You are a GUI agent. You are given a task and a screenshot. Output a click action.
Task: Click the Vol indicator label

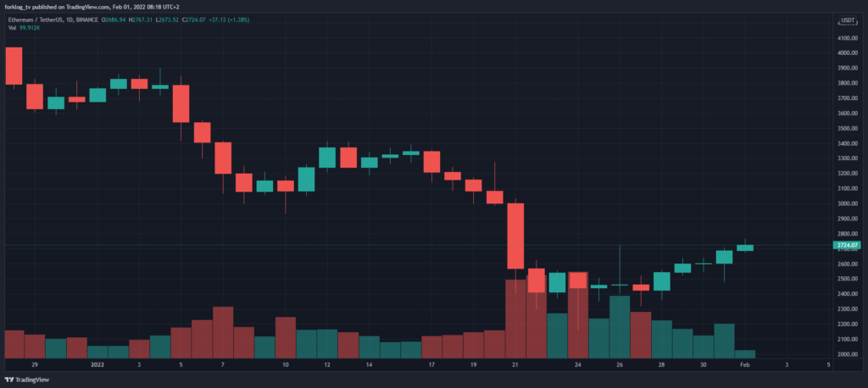(11, 28)
